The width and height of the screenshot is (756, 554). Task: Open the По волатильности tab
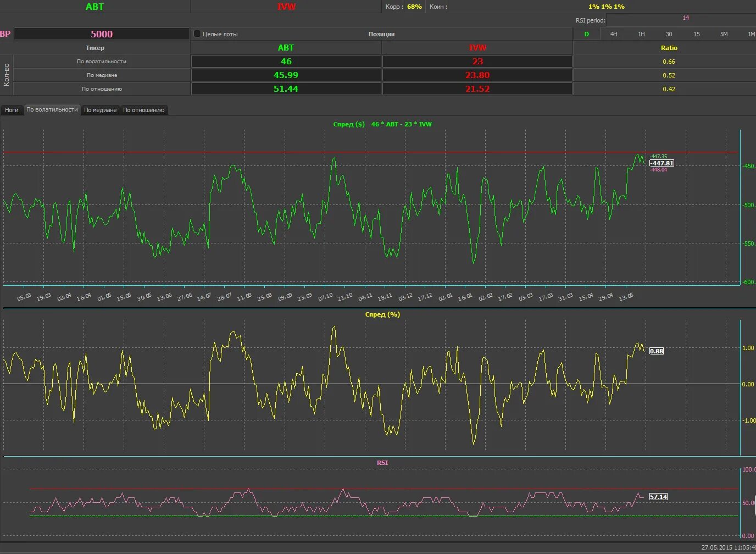pyautogui.click(x=52, y=109)
